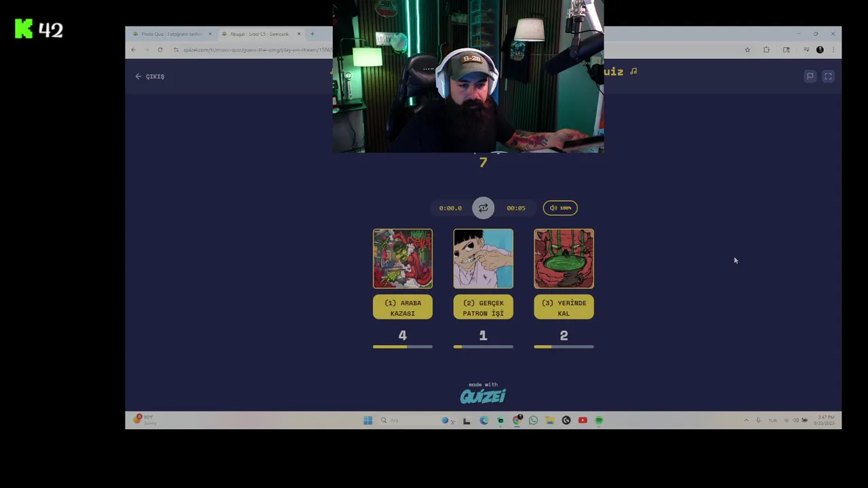This screenshot has height=488, width=868.
Task: Click the loop/repeat playback button
Action: [x=483, y=208]
